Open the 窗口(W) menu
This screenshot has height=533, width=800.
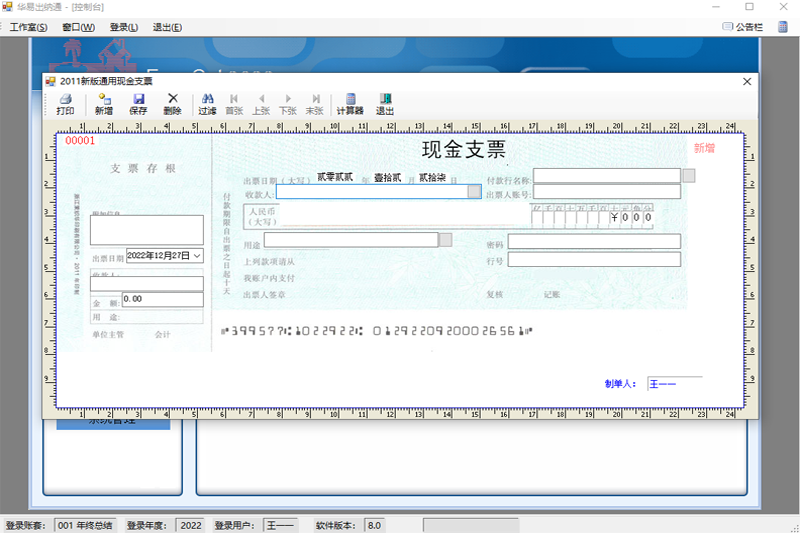[79, 27]
